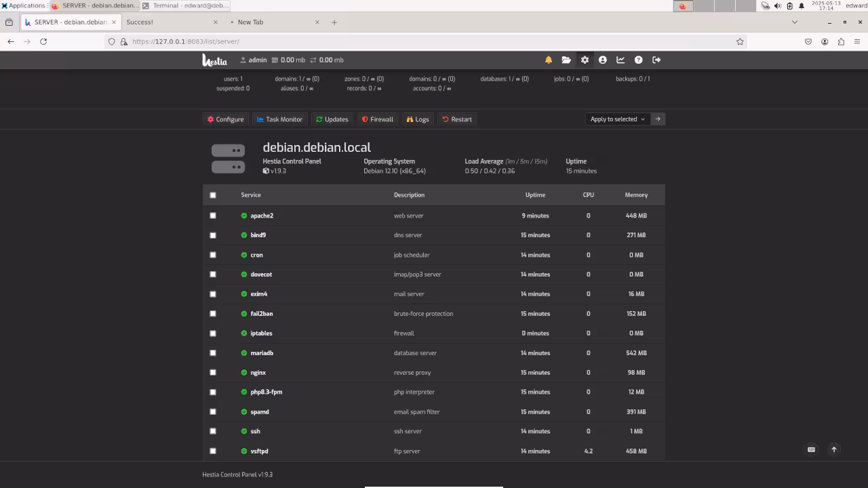Image resolution: width=868 pixels, height=488 pixels.
Task: Check the cron service checkbox
Action: 213,255
